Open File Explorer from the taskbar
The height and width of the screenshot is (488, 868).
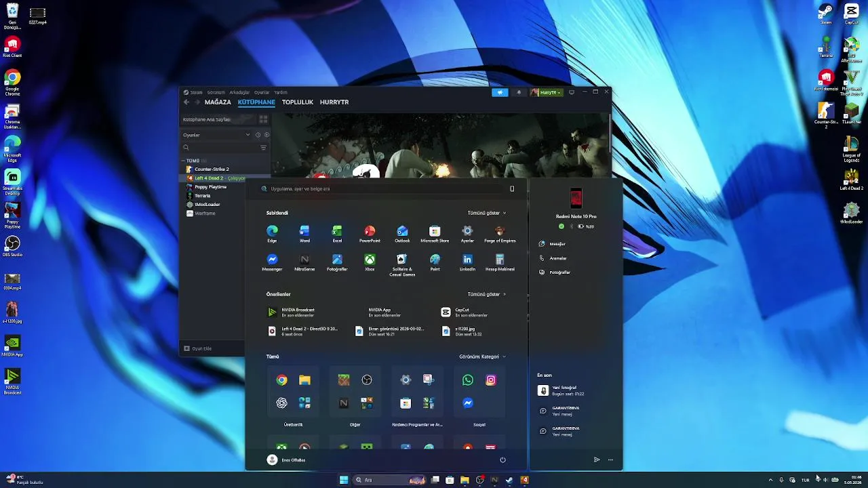(465, 480)
